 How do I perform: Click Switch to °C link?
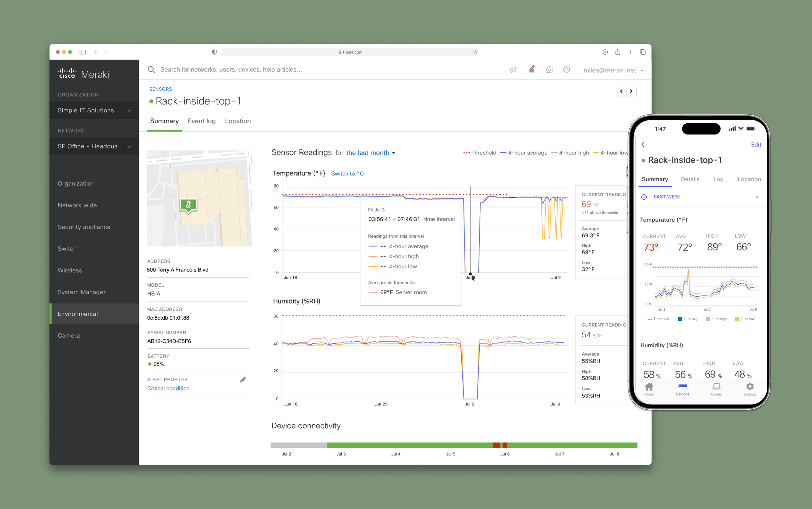click(347, 174)
